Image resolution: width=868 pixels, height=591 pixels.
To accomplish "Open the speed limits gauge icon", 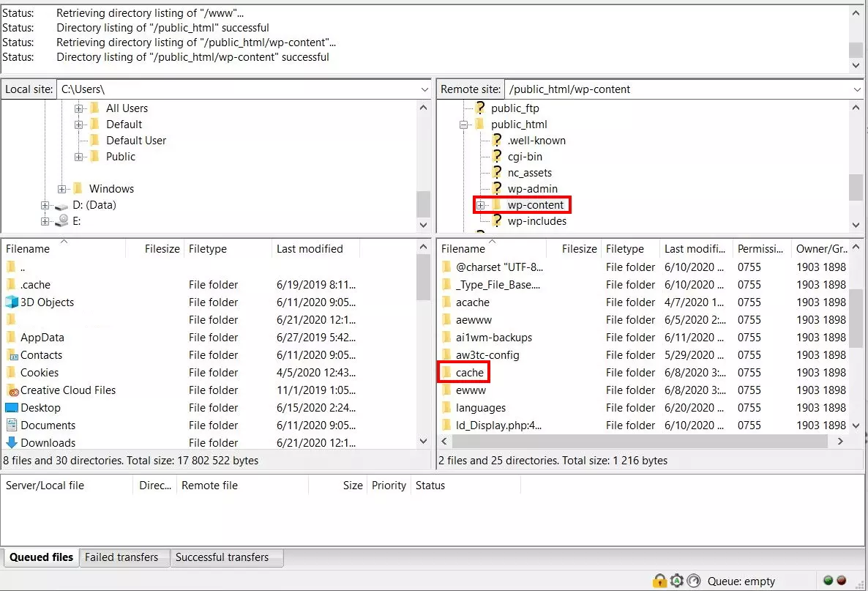I will pos(694,581).
